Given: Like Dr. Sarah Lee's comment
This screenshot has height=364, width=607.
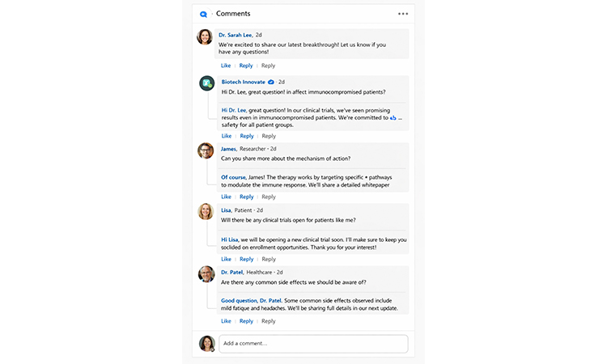Looking at the screenshot, I should click(226, 66).
